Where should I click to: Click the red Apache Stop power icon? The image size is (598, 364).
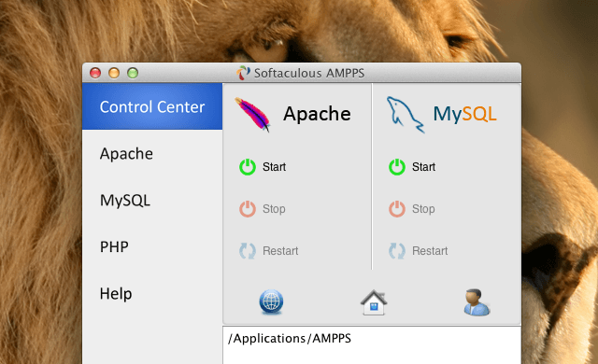click(x=248, y=209)
